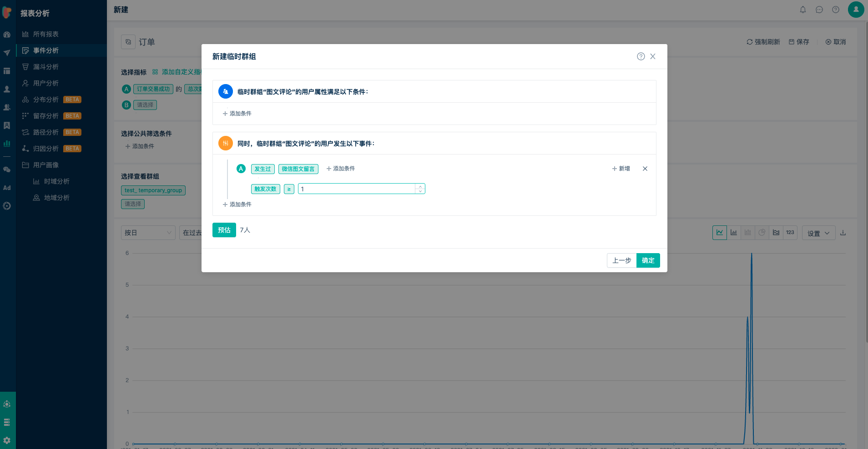This screenshot has width=868, height=449.
Task: Open the Ad icon in left rail
Action: [x=7, y=188]
